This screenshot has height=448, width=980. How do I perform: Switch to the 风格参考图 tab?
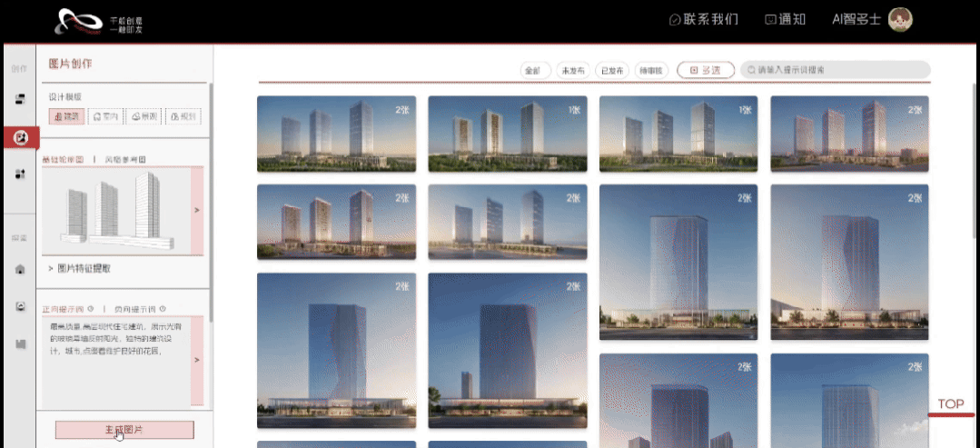pyautogui.click(x=124, y=159)
